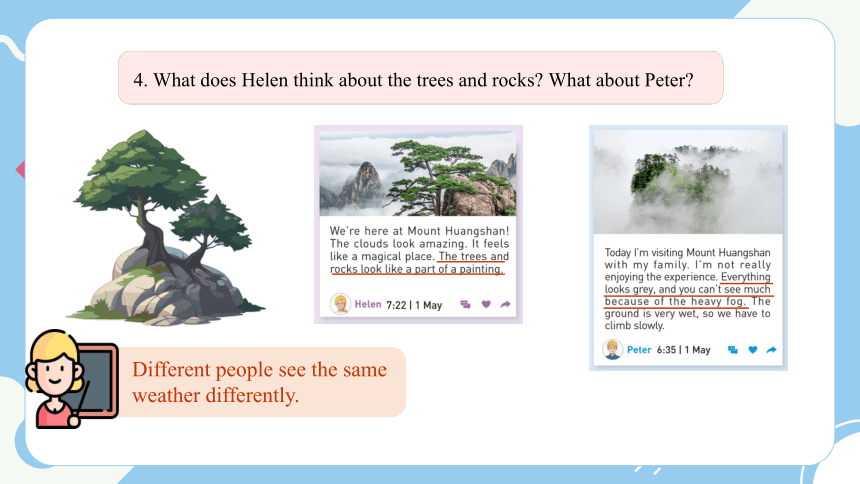
Task: Click the share arrow on Helen's post
Action: tap(505, 304)
